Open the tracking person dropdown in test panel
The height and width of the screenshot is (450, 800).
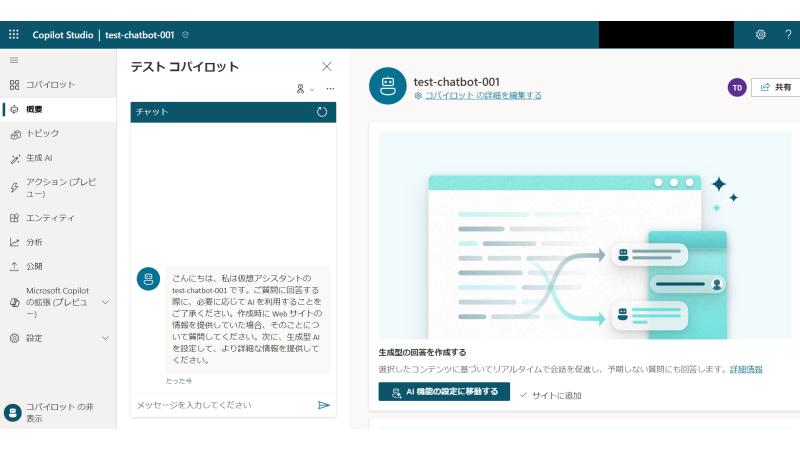[x=305, y=89]
